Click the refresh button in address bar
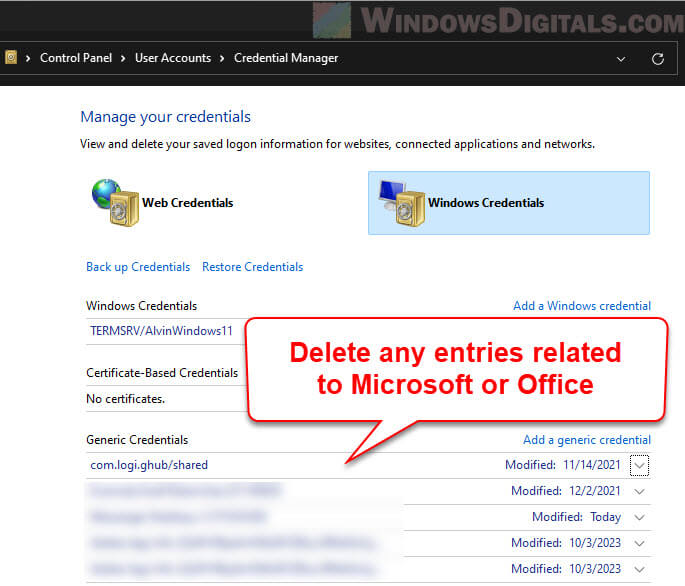The image size is (685, 586). click(657, 59)
